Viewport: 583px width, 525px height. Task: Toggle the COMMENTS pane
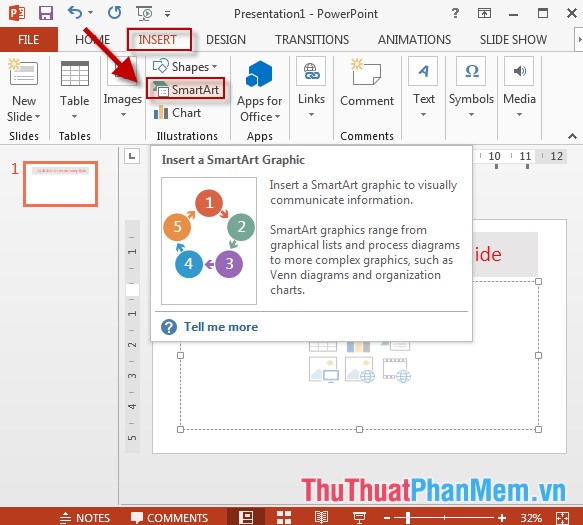tap(169, 518)
